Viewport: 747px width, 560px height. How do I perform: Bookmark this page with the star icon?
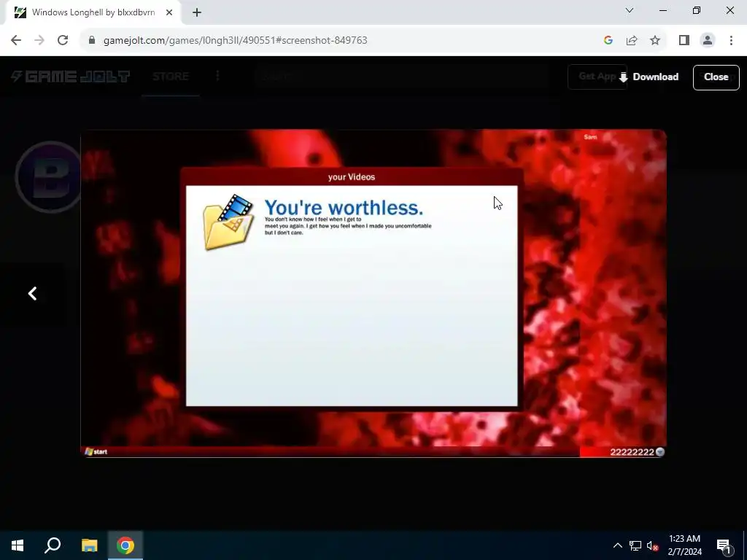(x=655, y=41)
